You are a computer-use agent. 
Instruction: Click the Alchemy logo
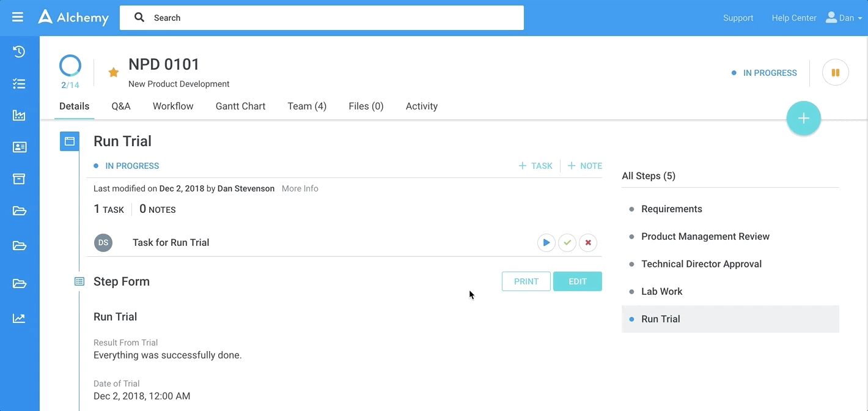point(73,17)
